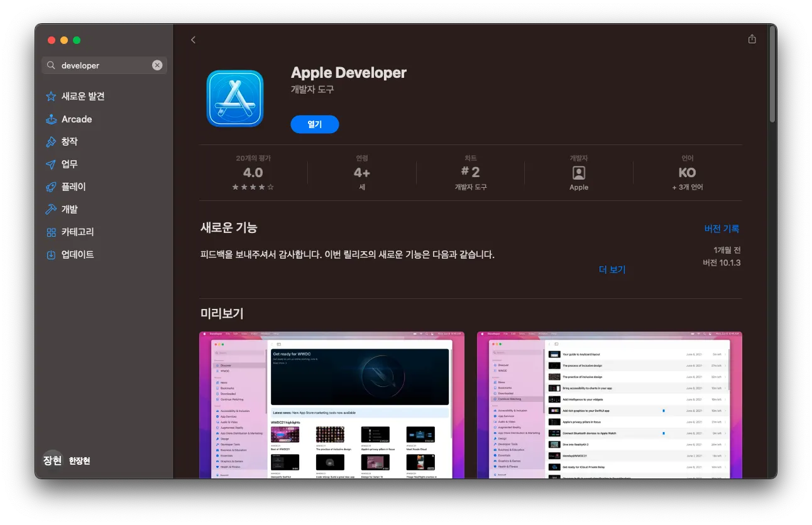Click the 창작 paintbrush icon
This screenshot has height=525, width=812.
click(x=51, y=142)
